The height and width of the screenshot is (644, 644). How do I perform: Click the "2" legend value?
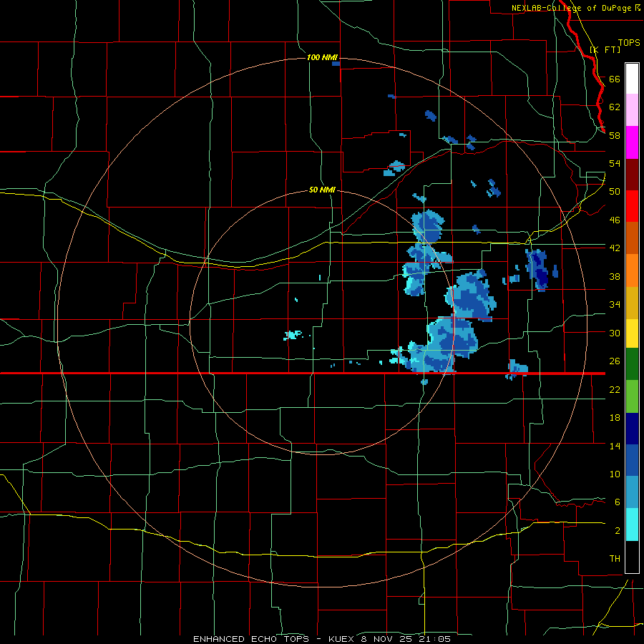click(x=618, y=530)
